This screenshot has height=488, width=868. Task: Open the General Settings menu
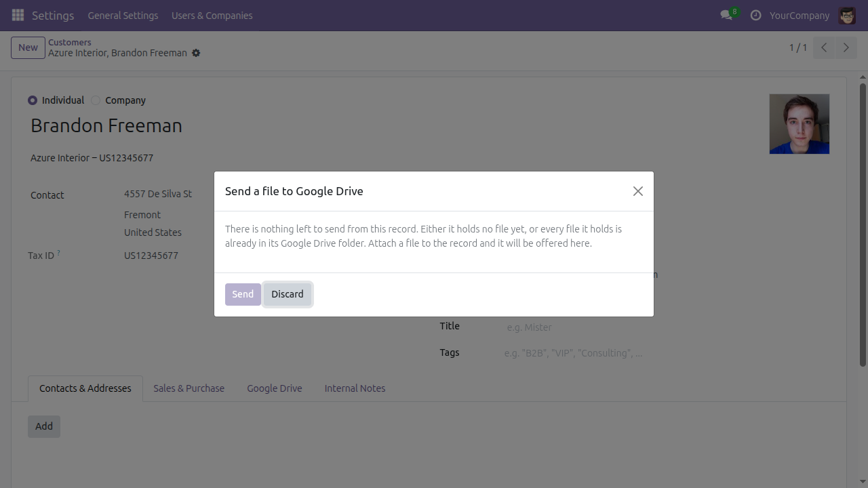coord(123,15)
